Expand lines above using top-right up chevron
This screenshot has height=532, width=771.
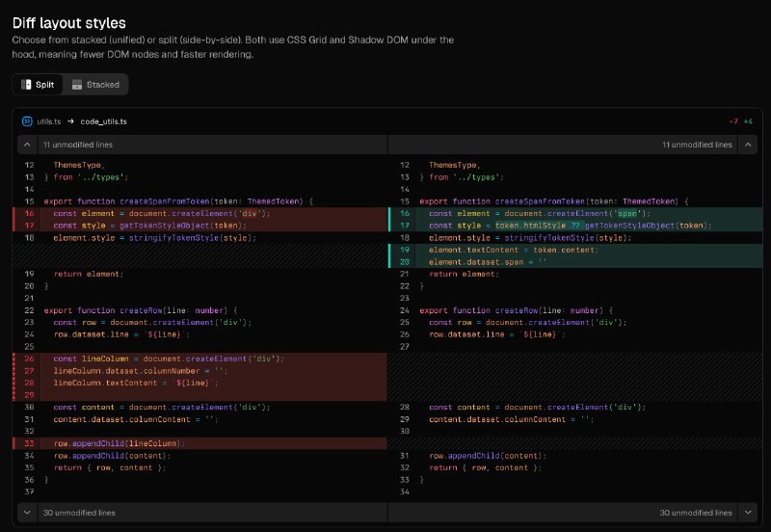click(x=748, y=145)
